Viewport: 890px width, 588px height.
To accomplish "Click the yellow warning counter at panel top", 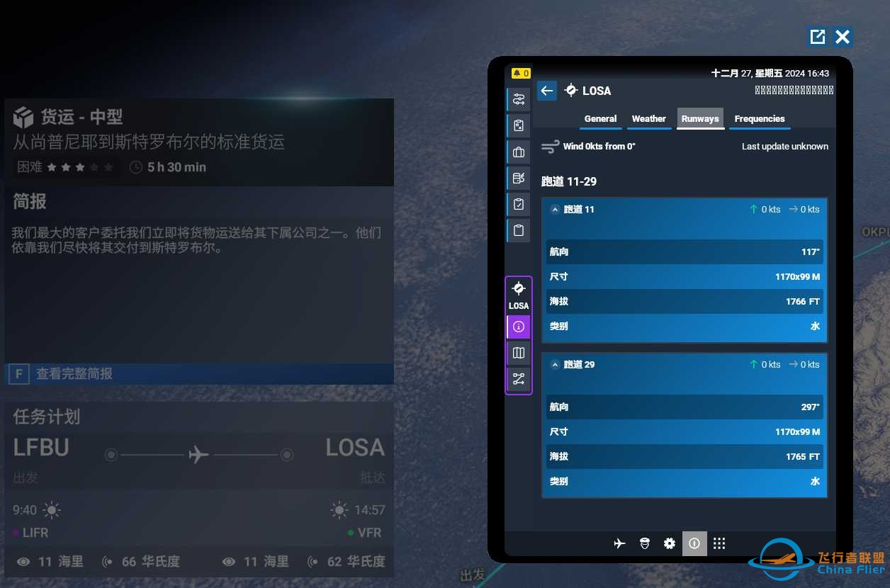I will coord(520,73).
